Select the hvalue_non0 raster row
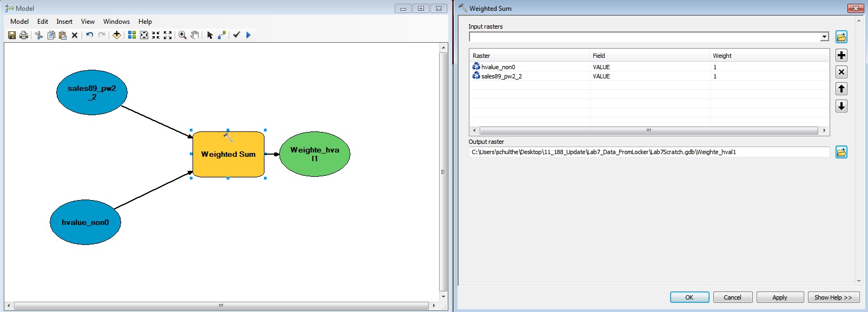 (649, 67)
